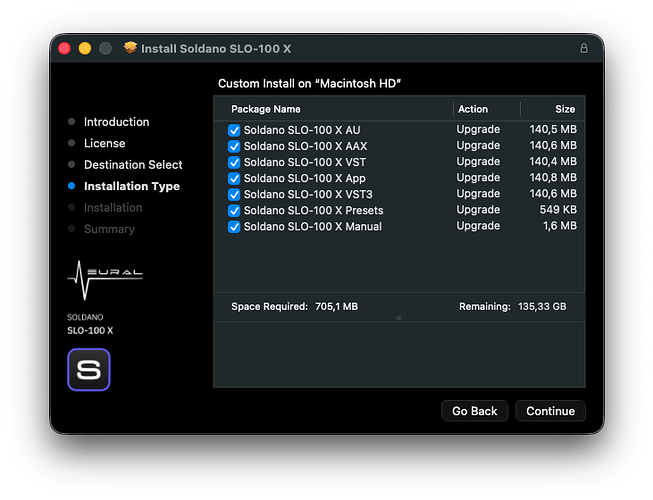Screen dimensions: 653x500
Task: Uncheck Soldano SLO-100 X AAX package
Action: click(234, 147)
